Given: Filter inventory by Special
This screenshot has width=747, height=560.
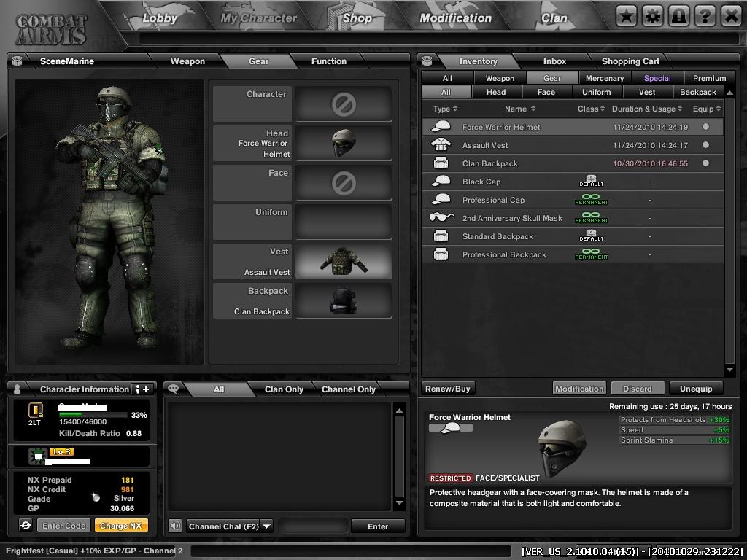Looking at the screenshot, I should pyautogui.click(x=657, y=78).
